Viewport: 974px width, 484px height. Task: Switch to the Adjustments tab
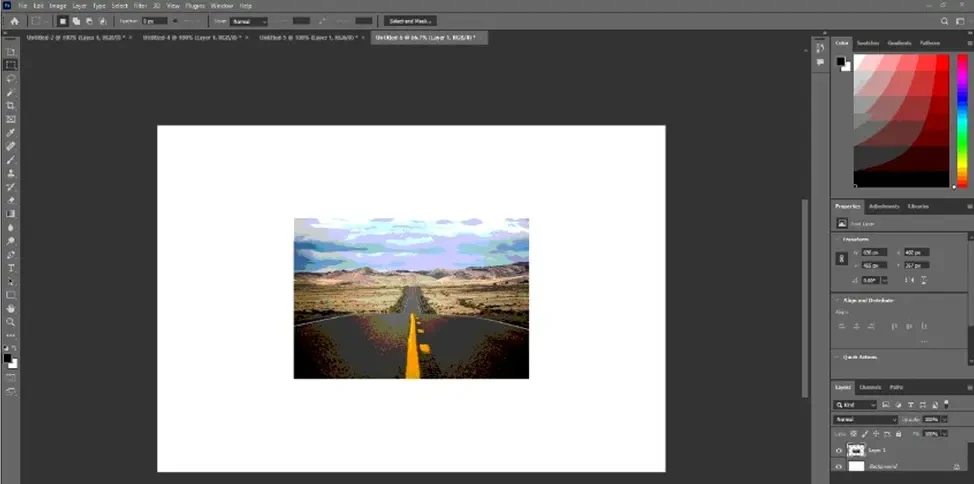click(x=884, y=206)
